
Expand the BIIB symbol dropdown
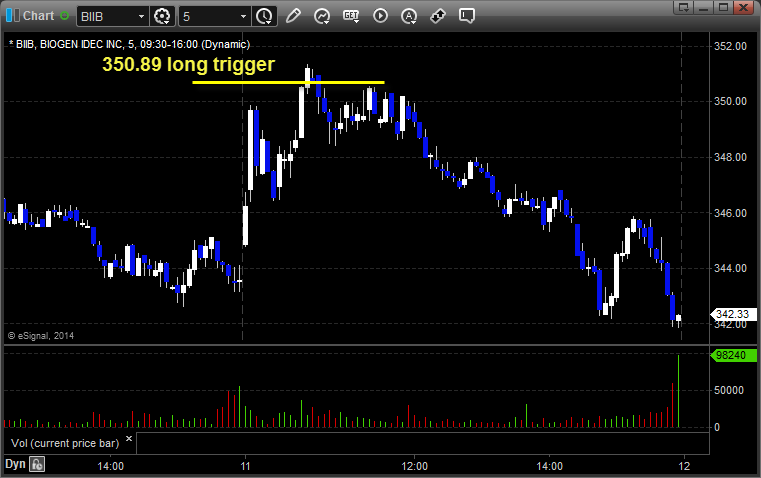(x=141, y=16)
